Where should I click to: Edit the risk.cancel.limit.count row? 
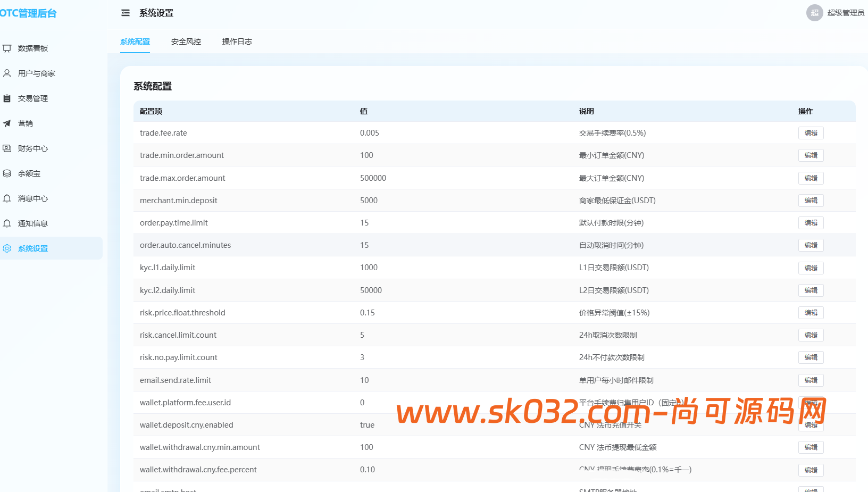coord(811,335)
